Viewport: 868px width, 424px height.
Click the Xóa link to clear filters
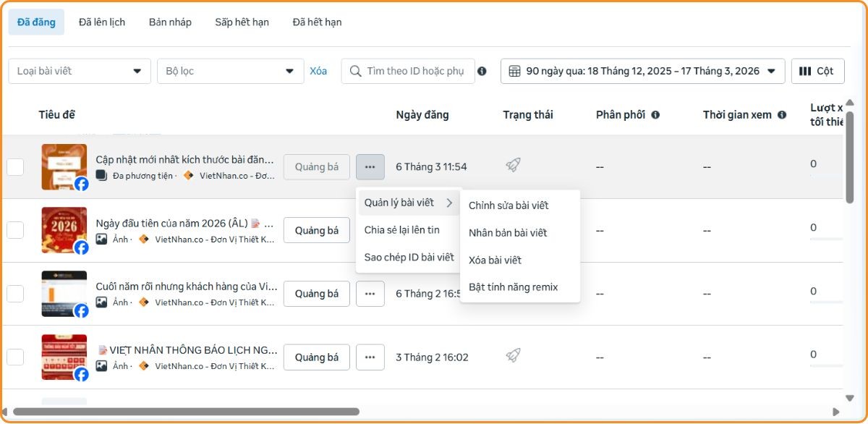(318, 71)
